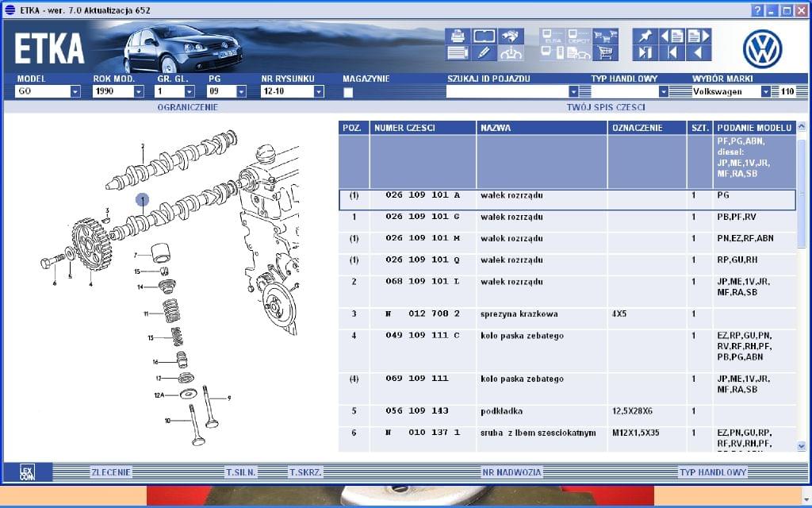Open the ELSA connection icon

click(x=553, y=37)
